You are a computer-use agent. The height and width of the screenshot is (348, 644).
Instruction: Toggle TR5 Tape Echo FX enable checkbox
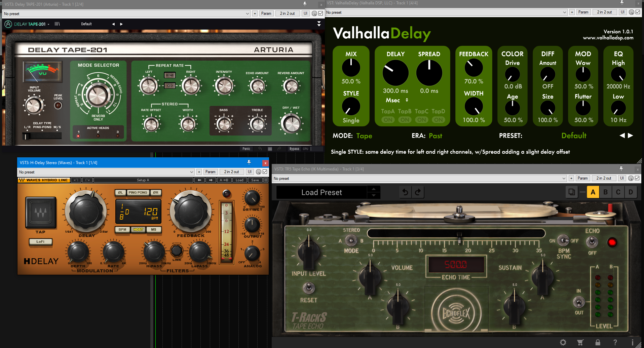[637, 178]
